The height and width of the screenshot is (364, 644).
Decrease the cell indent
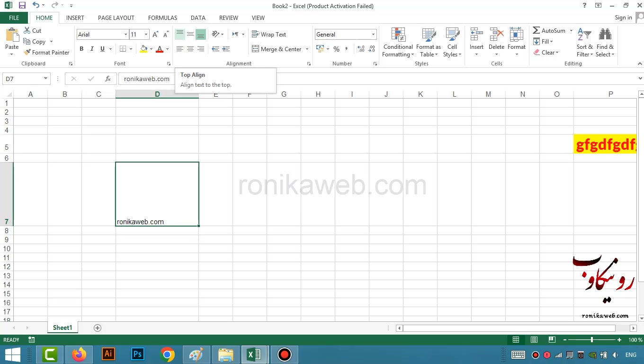(215, 49)
